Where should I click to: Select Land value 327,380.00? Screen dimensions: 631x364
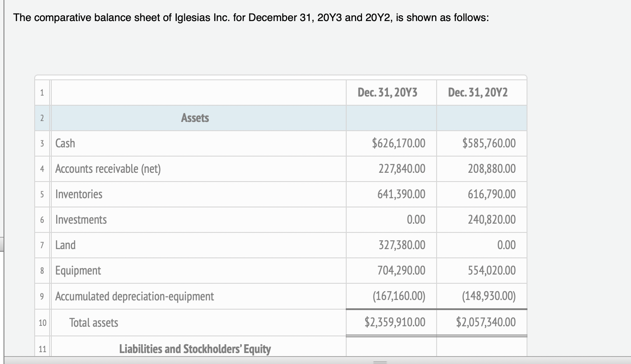[x=402, y=245]
